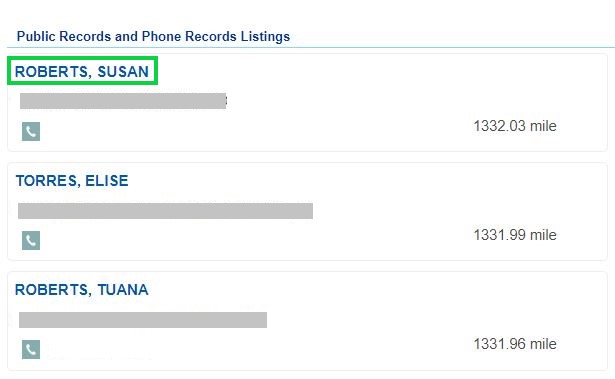The width and height of the screenshot is (615, 379).
Task: Select the redacted address under ROBERTS, TUANA
Action: pos(143,320)
